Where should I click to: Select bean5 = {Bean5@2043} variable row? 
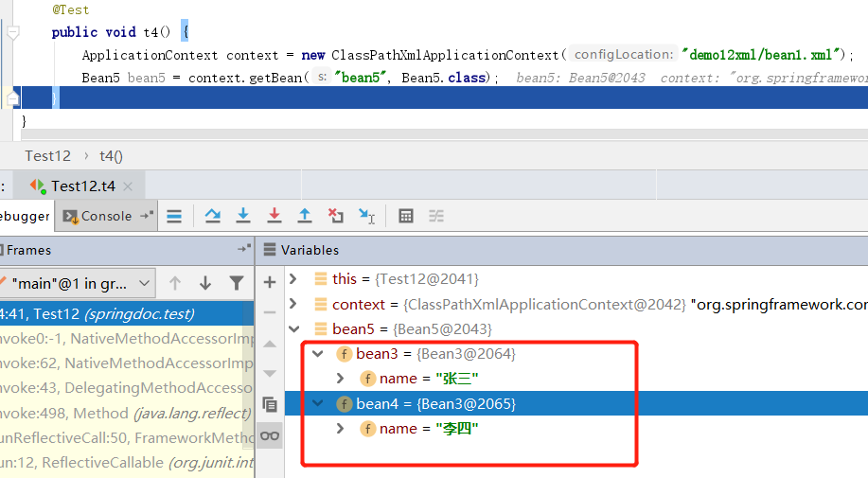coord(576,329)
